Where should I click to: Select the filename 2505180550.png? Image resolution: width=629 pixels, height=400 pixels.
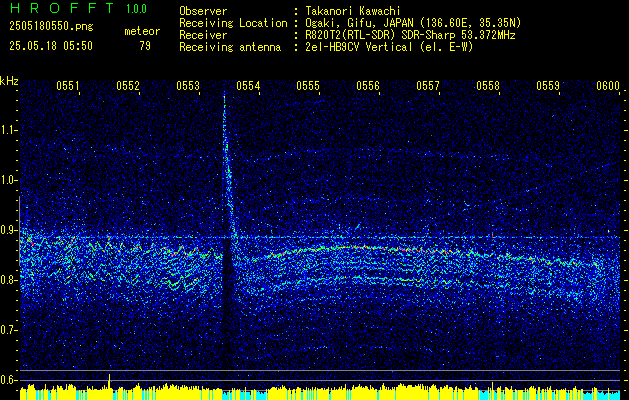(51, 27)
